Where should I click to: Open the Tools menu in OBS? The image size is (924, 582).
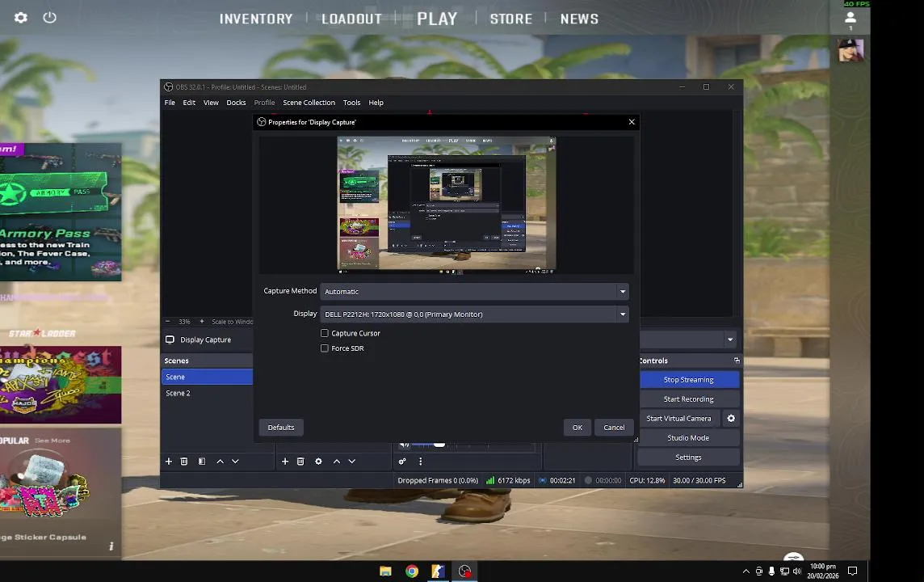352,103
